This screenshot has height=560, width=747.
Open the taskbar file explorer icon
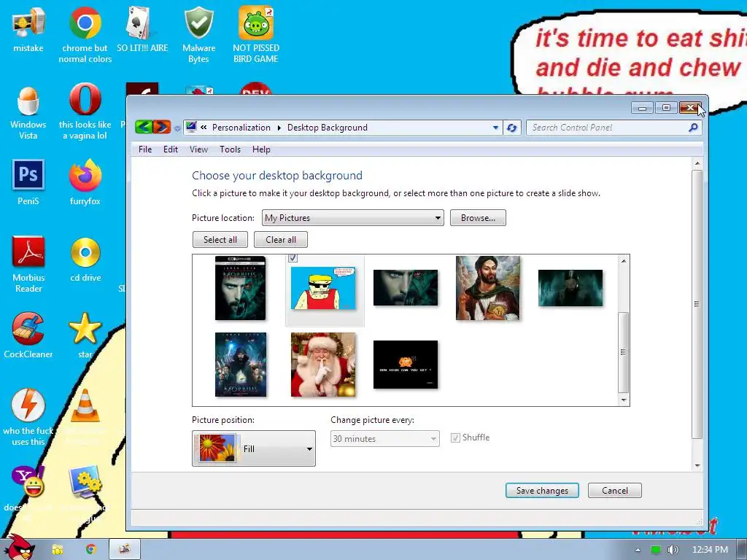pyautogui.click(x=57, y=549)
